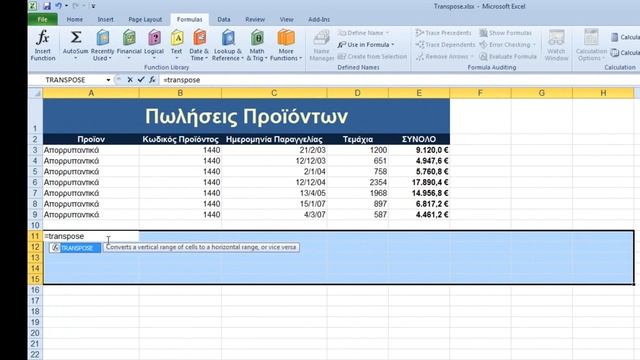Open Date & Time functions

(x=199, y=45)
